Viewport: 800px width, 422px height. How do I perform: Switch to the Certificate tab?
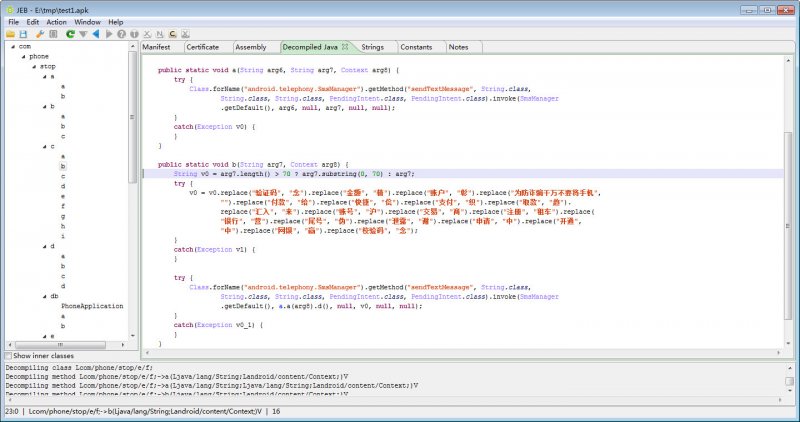[x=203, y=47]
